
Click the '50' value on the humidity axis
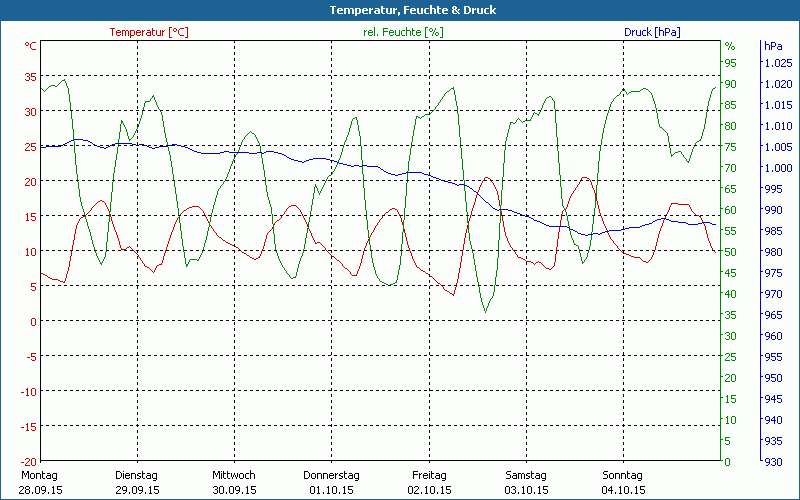[x=731, y=252]
